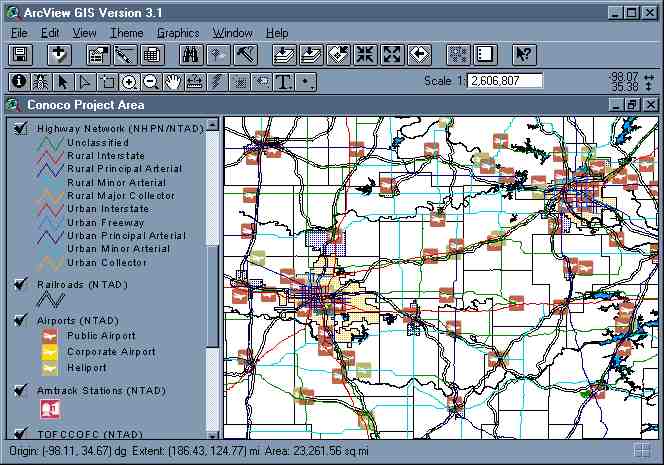Click Clear Selected Features button
The image size is (664, 465).
(x=486, y=55)
